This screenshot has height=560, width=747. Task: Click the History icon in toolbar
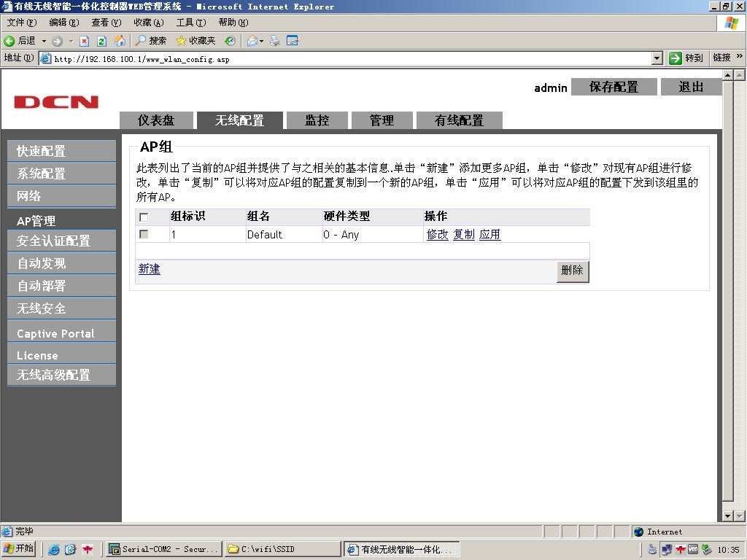point(230,41)
